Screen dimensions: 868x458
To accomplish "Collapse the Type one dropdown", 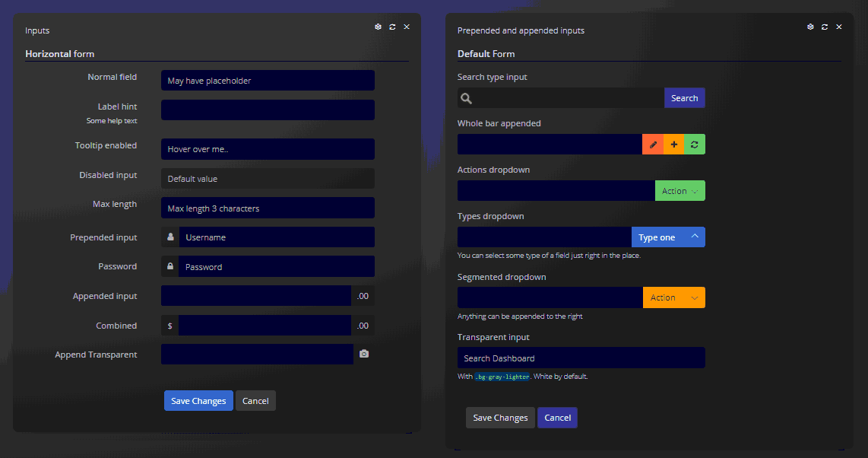I will pyautogui.click(x=667, y=237).
